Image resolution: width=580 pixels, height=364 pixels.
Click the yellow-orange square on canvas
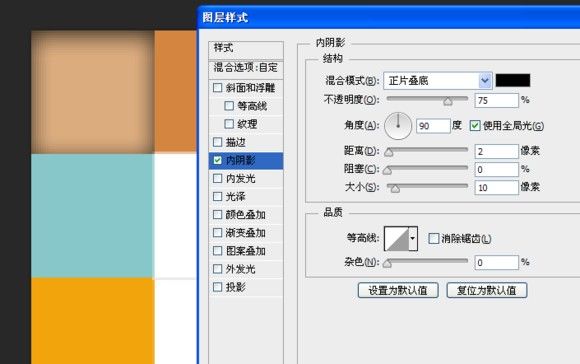[92, 321]
